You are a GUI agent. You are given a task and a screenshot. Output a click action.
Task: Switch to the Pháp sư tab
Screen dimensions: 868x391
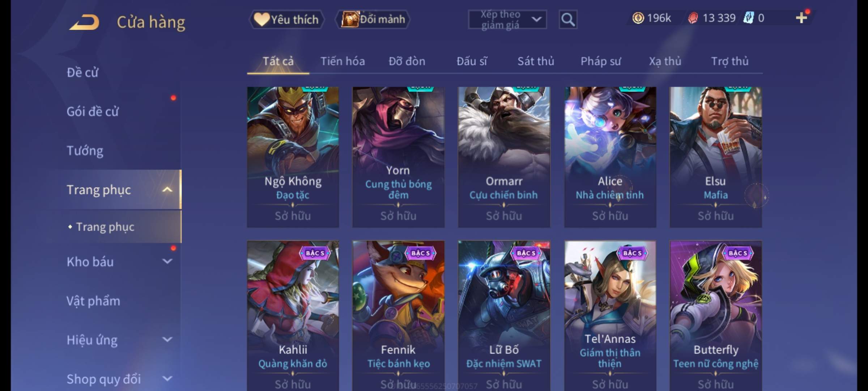(x=600, y=61)
